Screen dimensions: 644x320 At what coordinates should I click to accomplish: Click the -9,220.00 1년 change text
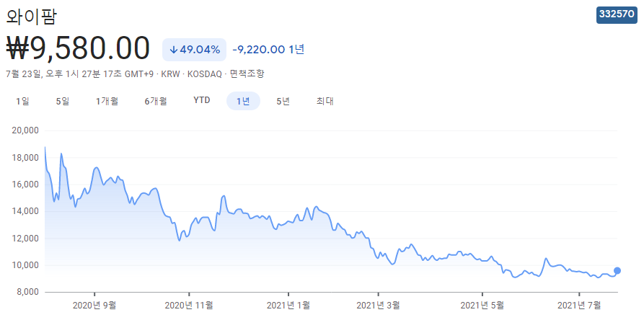268,50
